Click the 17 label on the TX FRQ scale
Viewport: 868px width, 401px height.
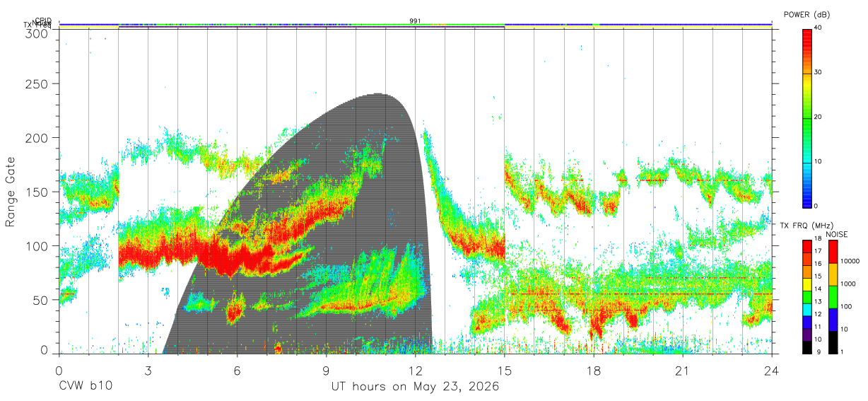(816, 251)
